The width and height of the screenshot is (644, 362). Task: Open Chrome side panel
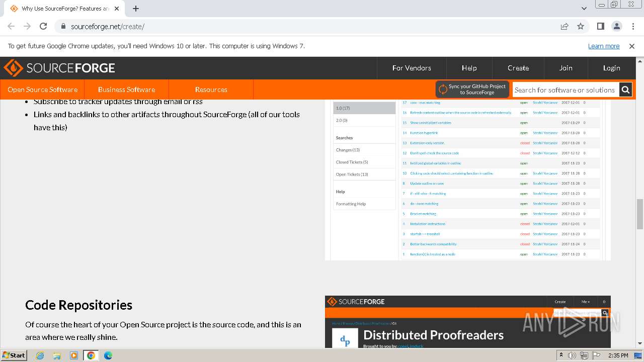(x=601, y=27)
